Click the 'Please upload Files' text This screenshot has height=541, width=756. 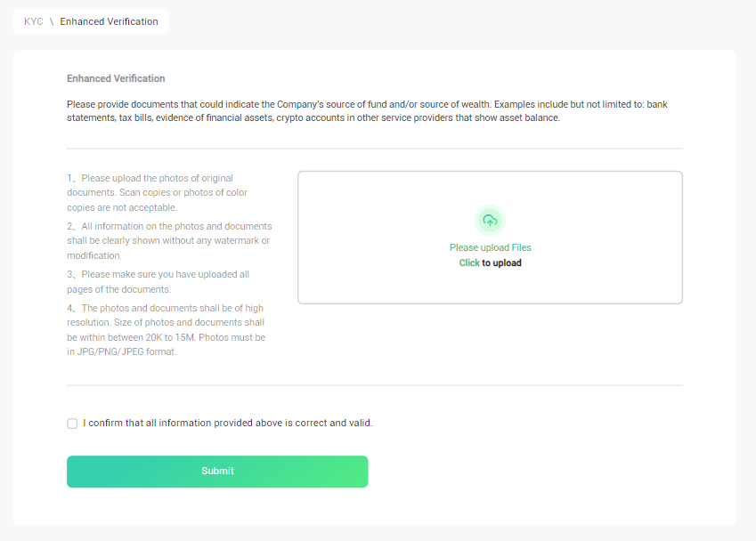pyautogui.click(x=491, y=247)
